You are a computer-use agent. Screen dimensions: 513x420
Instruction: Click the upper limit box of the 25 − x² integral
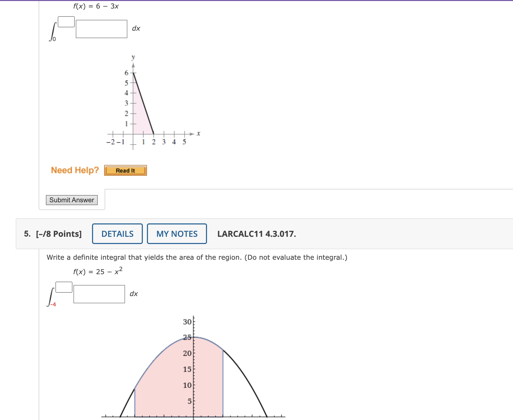(x=64, y=287)
